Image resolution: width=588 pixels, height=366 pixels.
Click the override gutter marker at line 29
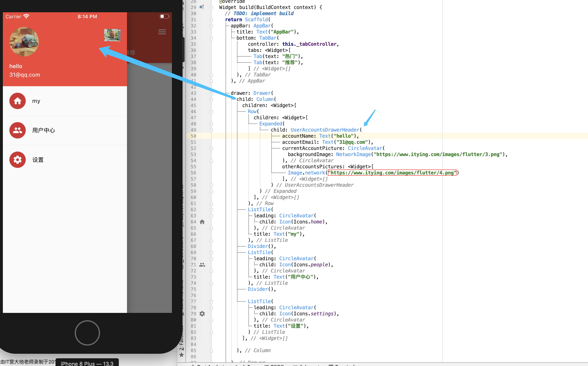tap(201, 7)
